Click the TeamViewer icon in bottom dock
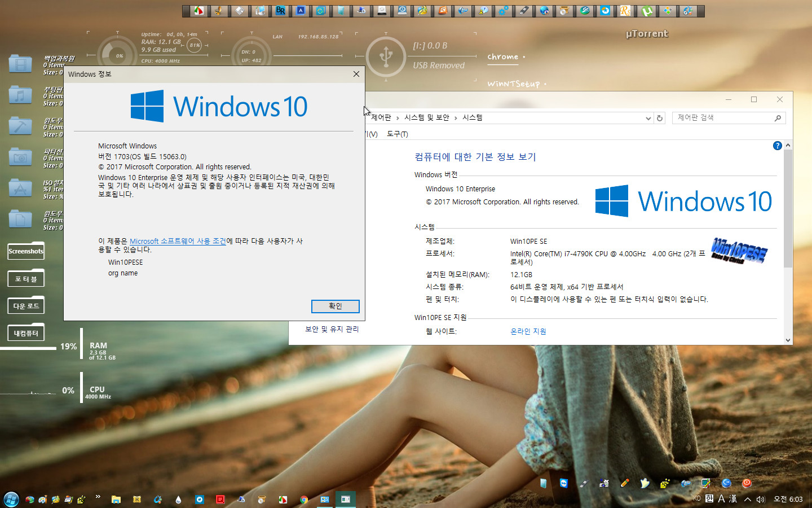The image size is (812, 508). (564, 483)
